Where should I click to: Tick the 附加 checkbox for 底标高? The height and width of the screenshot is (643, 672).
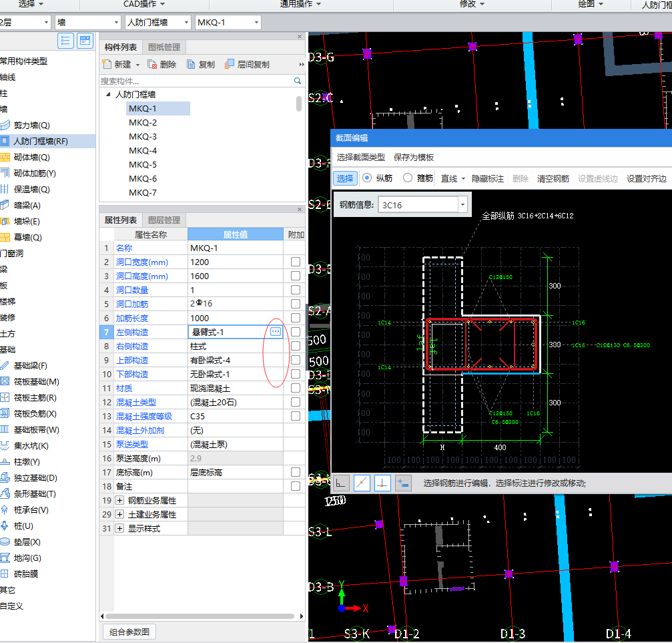[295, 472]
